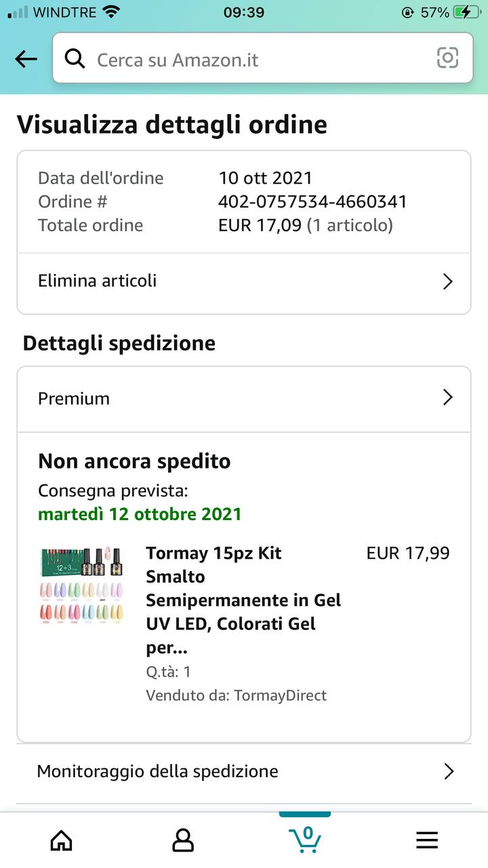This screenshot has height=868, width=488.
Task: Tap the search magnifier icon
Action: (x=75, y=59)
